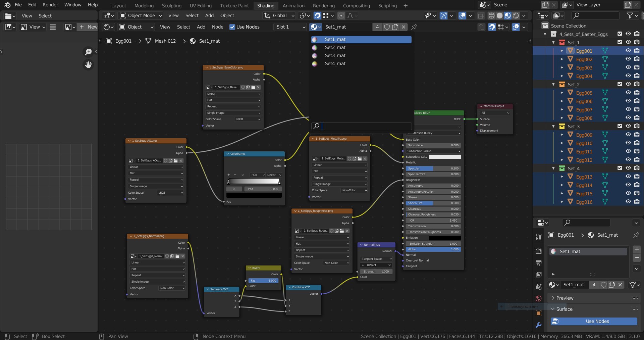
Task: Open the Render menu
Action: click(x=50, y=5)
